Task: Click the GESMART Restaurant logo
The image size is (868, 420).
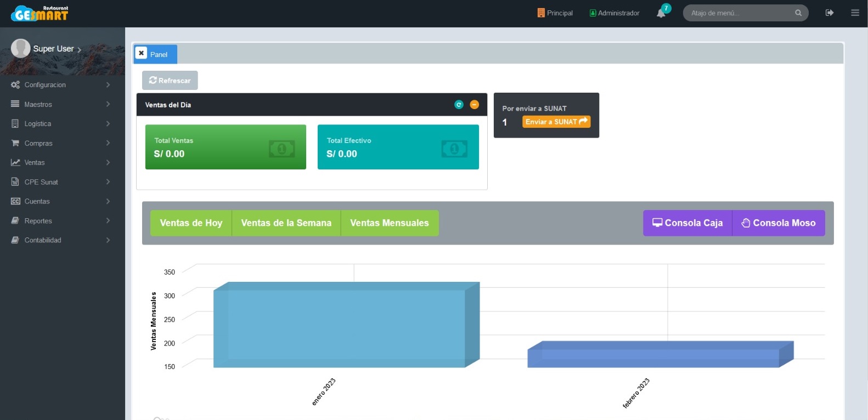Action: [40, 13]
